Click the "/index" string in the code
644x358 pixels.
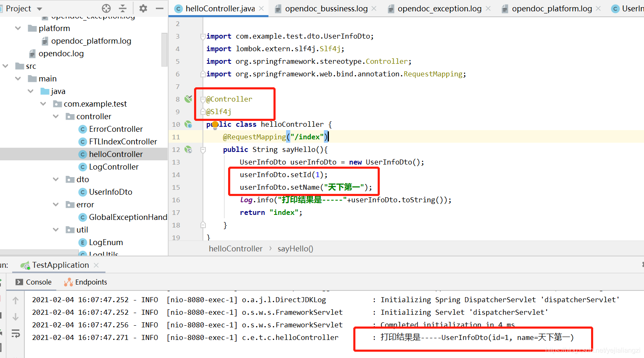point(307,137)
